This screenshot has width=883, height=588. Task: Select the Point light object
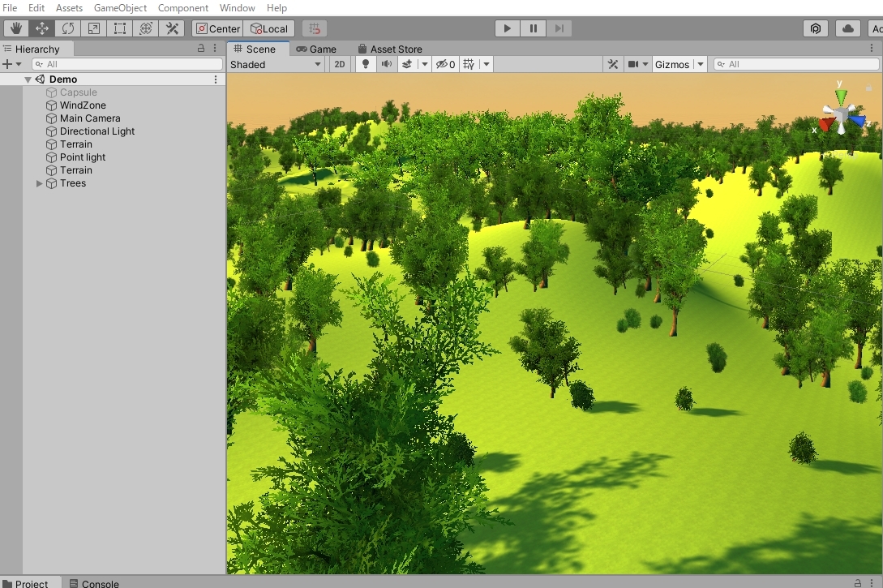click(x=82, y=157)
